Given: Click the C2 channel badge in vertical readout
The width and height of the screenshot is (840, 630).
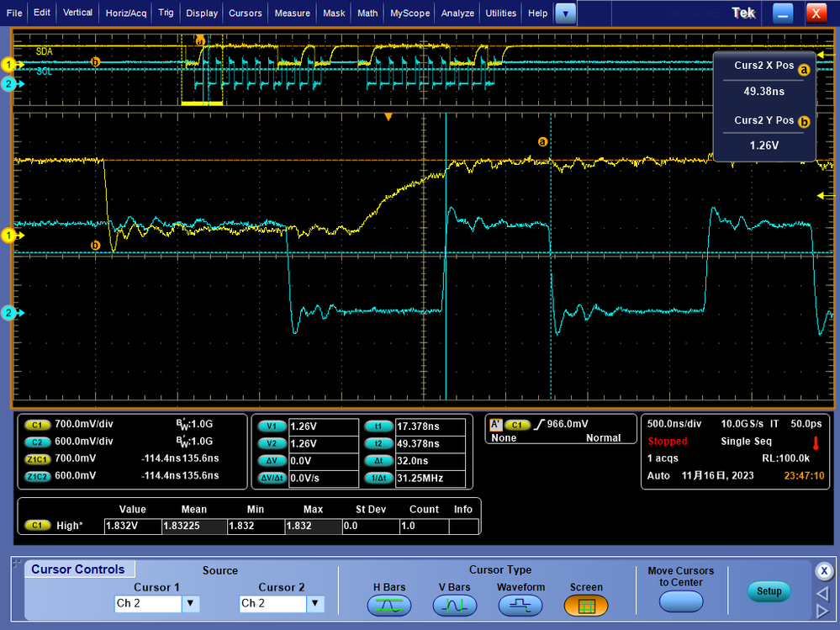Looking at the screenshot, I should click(x=37, y=442).
